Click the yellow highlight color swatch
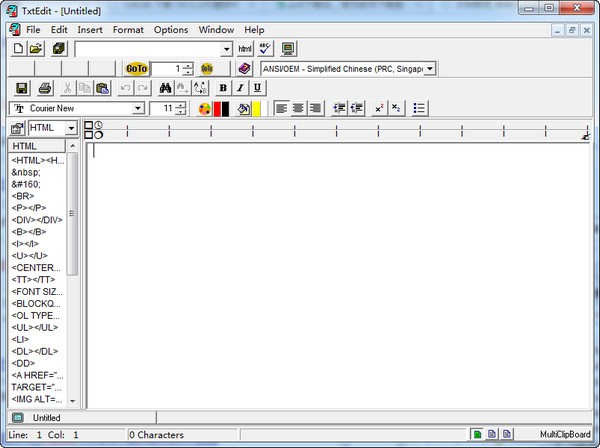This screenshot has width=600, height=448. [x=257, y=108]
